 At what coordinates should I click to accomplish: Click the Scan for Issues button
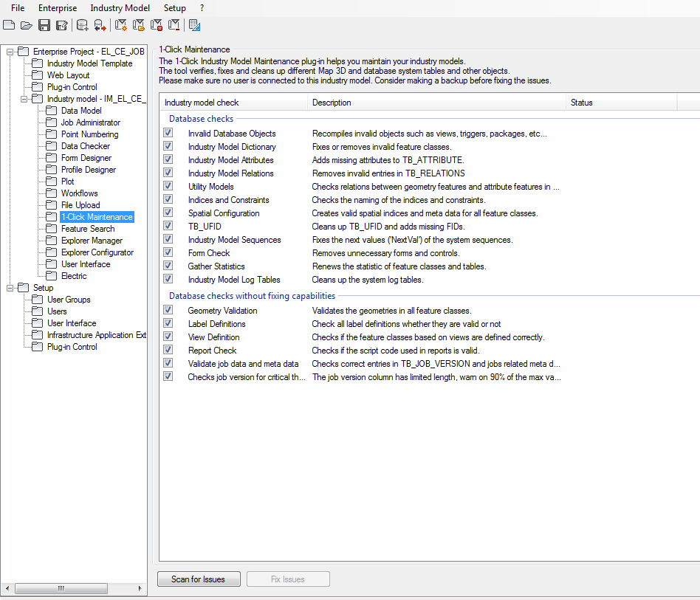[198, 579]
